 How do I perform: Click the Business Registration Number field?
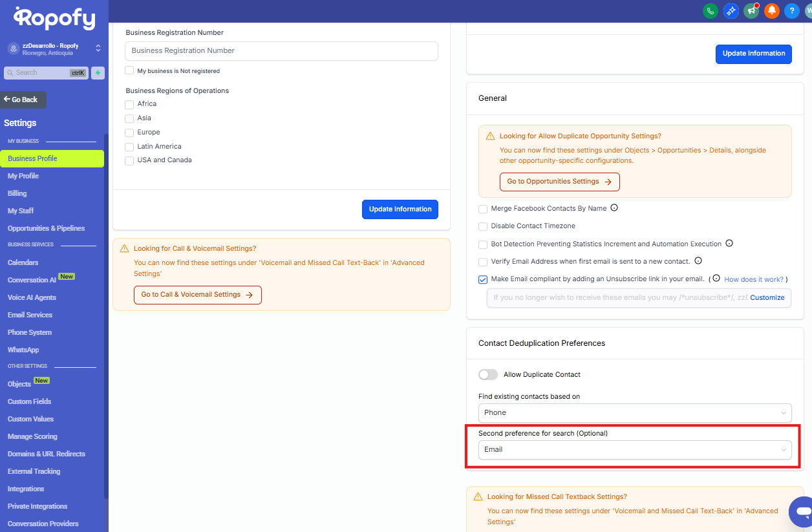[x=281, y=51]
